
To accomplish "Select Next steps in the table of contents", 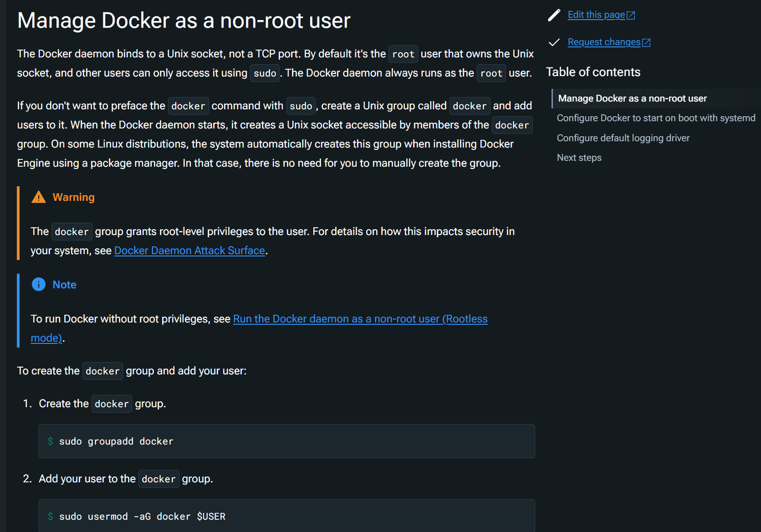I will pos(579,157).
